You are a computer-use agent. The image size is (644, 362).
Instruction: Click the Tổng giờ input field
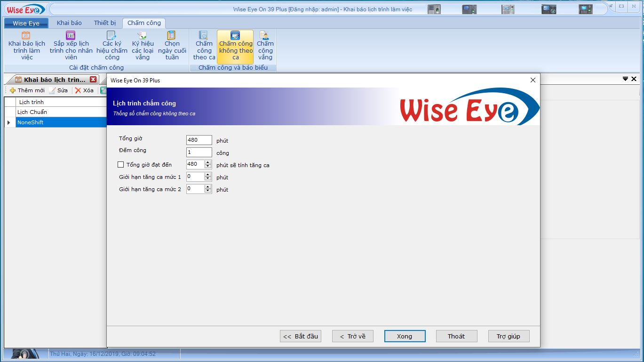199,140
